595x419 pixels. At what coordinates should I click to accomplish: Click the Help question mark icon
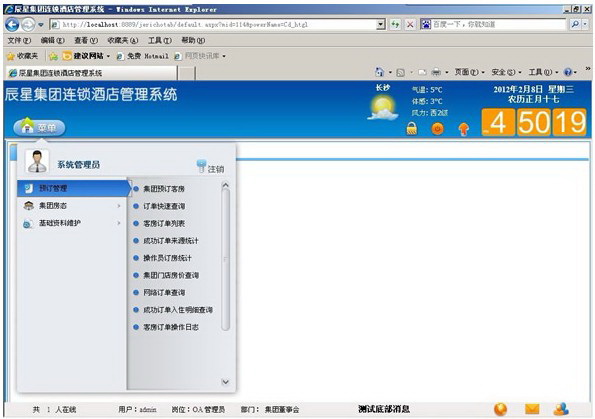pyautogui.click(x=568, y=72)
